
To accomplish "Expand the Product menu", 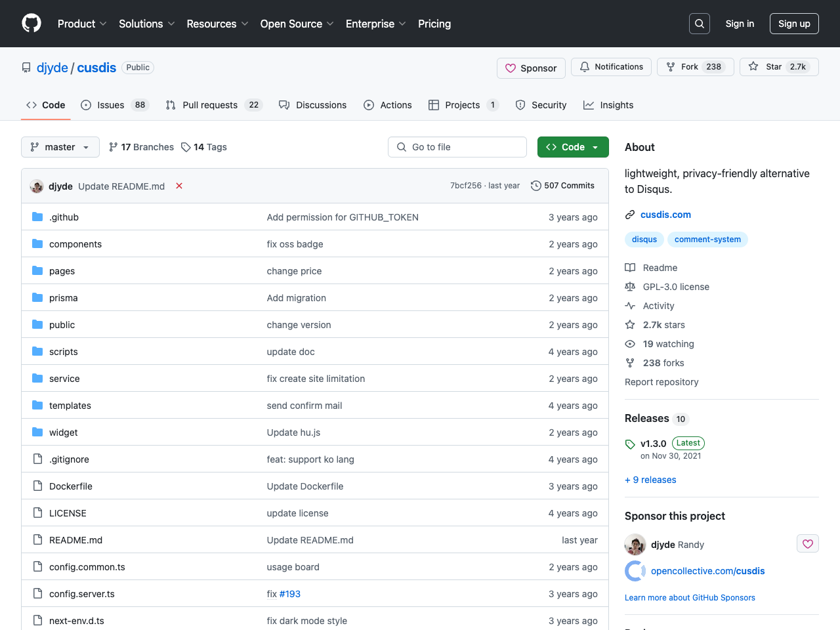I will click(x=82, y=24).
